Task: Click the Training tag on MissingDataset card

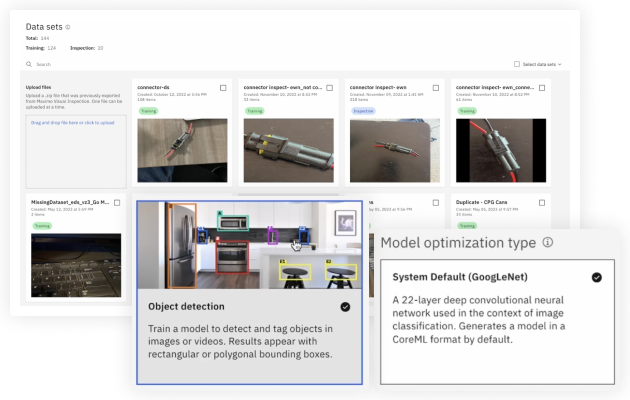Action: 42,226
